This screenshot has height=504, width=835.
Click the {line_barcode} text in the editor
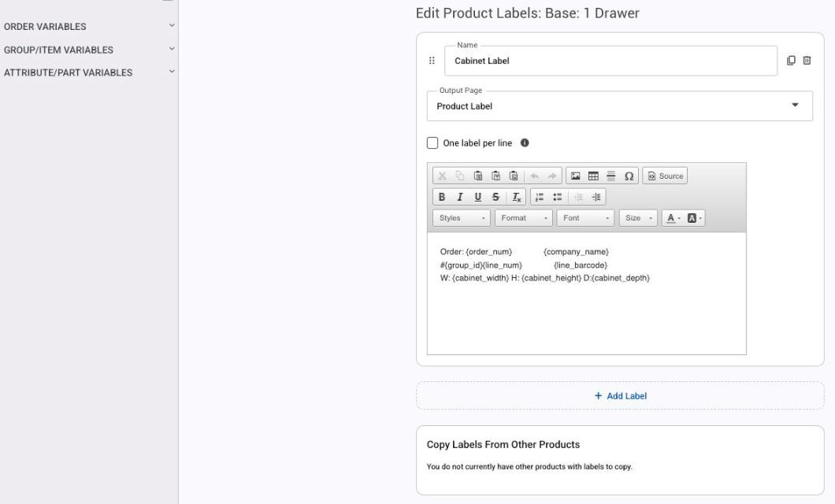[581, 265]
